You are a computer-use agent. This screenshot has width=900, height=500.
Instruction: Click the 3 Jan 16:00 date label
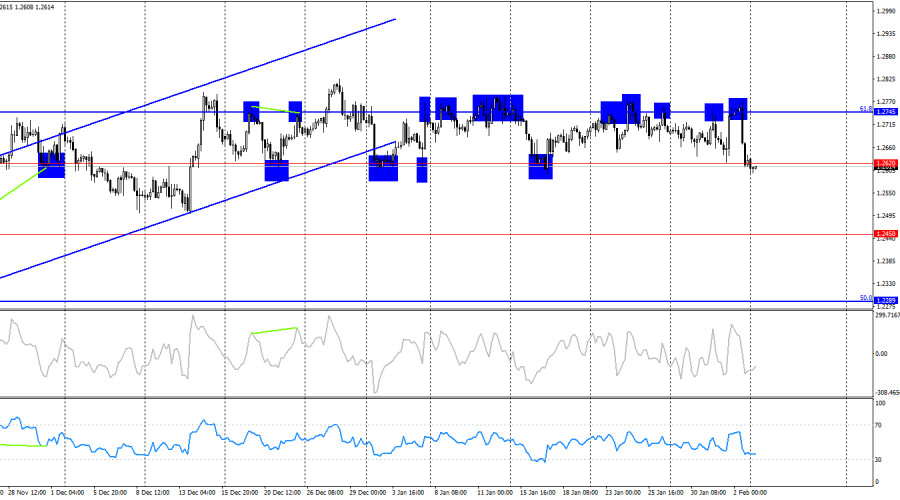click(408, 493)
